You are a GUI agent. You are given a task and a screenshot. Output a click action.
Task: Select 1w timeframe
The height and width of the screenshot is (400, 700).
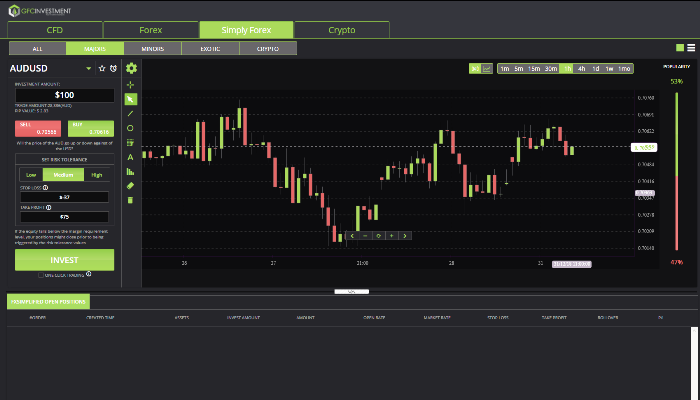coord(609,69)
